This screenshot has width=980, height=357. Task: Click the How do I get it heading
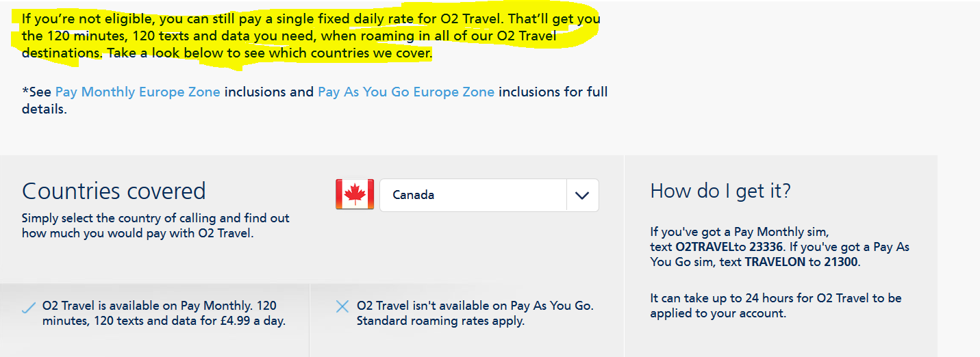720,191
